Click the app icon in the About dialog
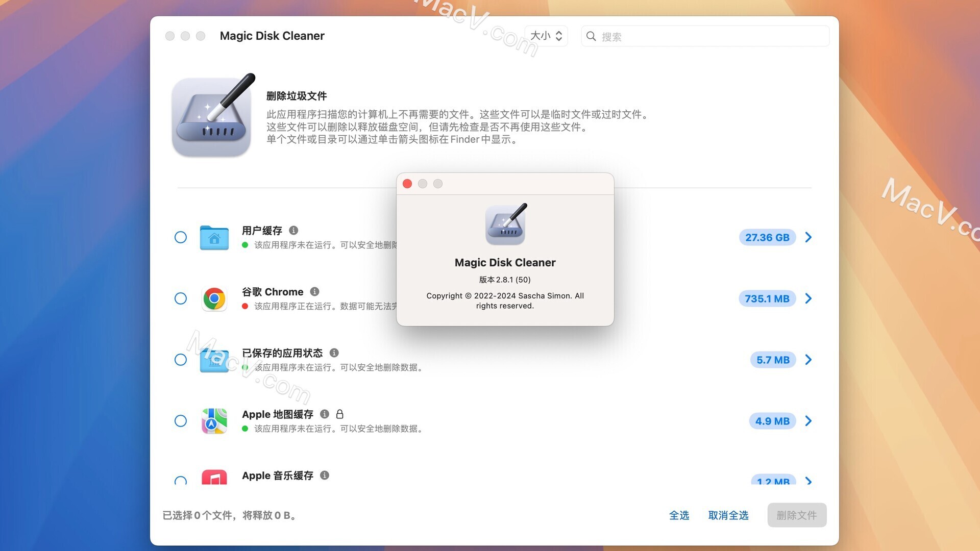 click(505, 224)
